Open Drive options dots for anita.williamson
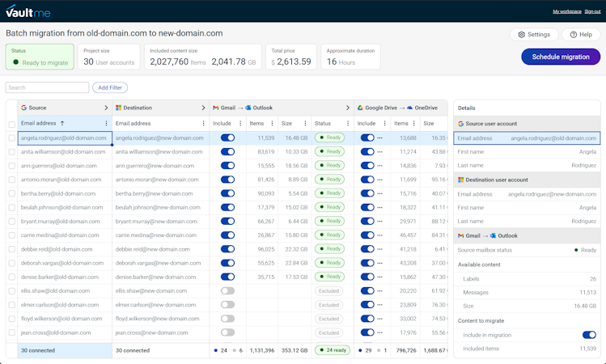The height and width of the screenshot is (364, 606). 380,152
